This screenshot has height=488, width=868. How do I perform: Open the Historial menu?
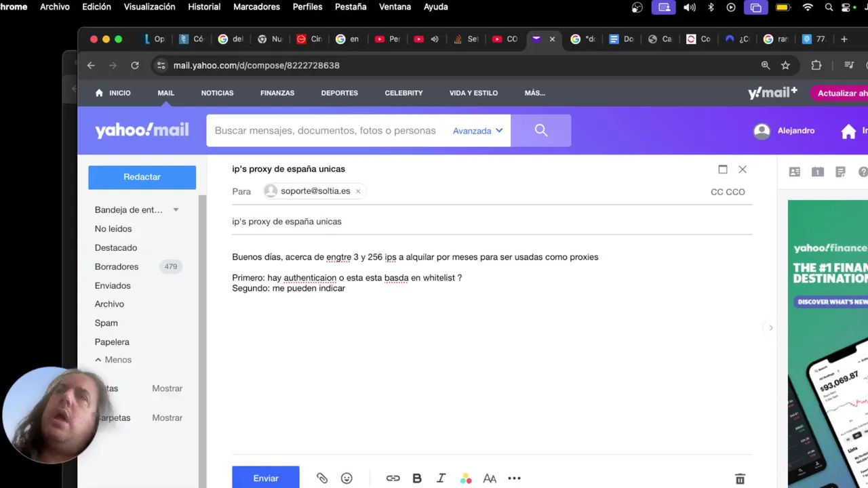(x=204, y=7)
